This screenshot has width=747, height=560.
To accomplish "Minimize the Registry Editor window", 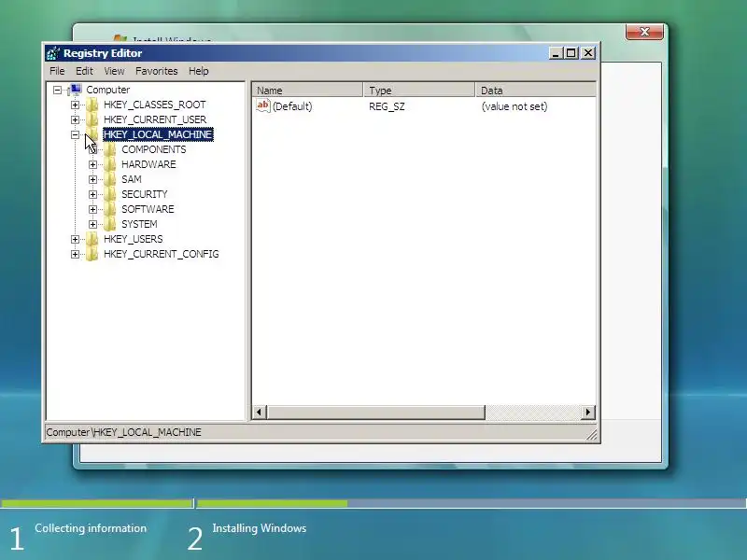I will [x=556, y=53].
